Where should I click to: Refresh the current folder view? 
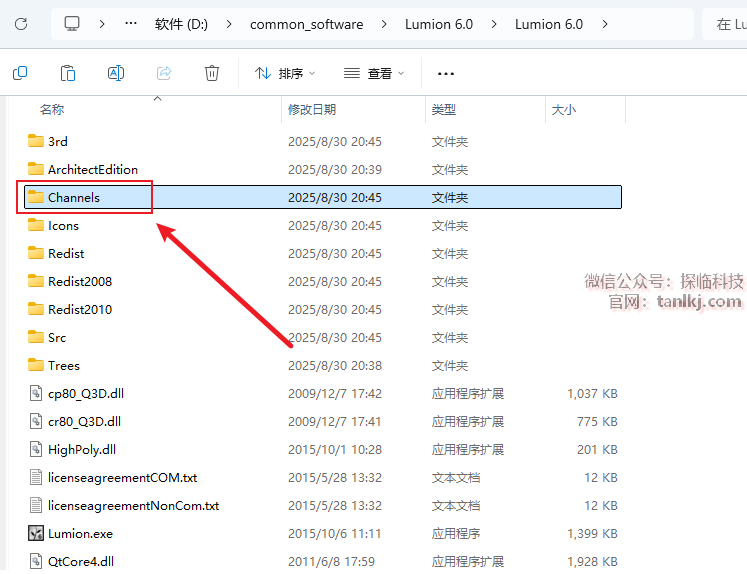[x=21, y=24]
